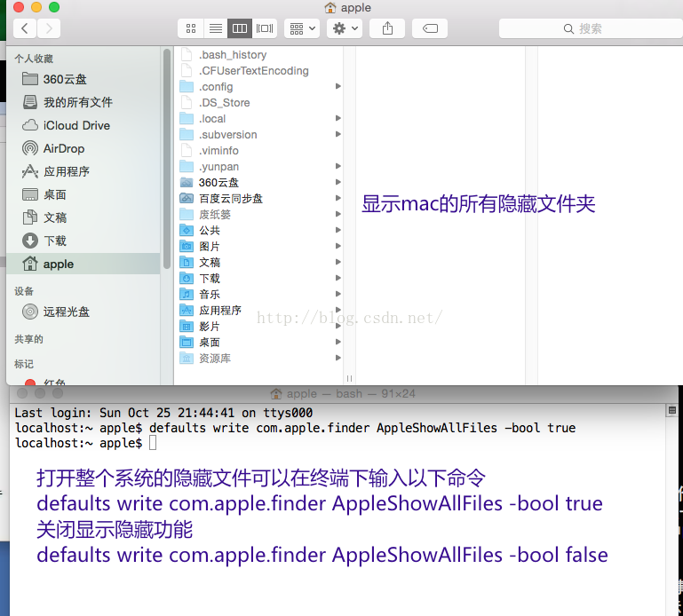Click the apple title proxy icon

(x=330, y=8)
